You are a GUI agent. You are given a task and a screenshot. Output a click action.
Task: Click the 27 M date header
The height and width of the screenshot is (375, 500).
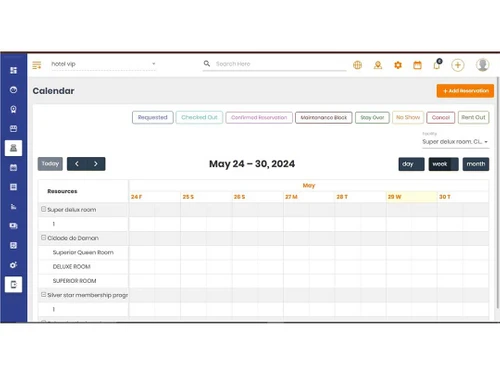(309, 197)
